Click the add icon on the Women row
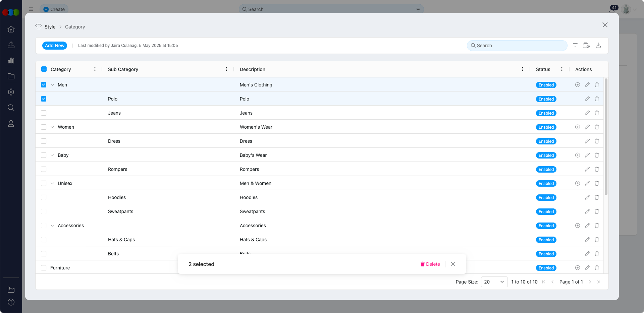Image resolution: width=644 pixels, height=313 pixels. [x=578, y=127]
